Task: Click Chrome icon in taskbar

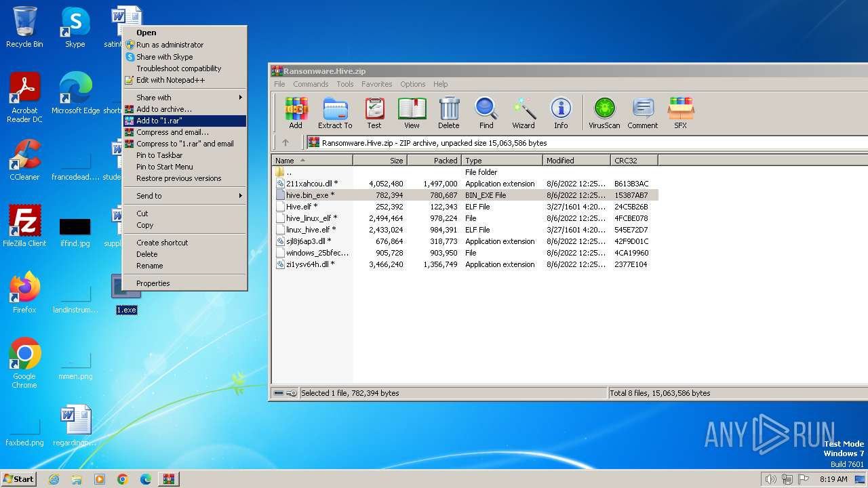Action: [x=123, y=479]
